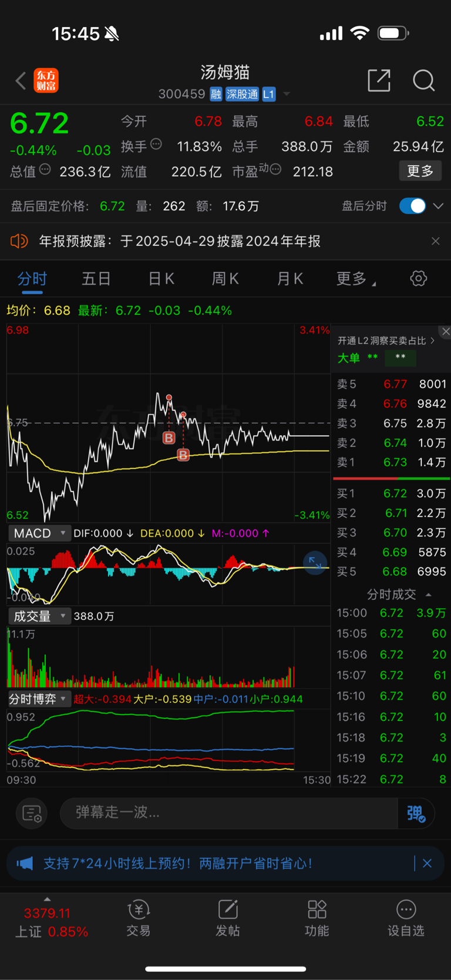Open 发帖 post composer
This screenshot has width=451, height=980.
click(228, 919)
